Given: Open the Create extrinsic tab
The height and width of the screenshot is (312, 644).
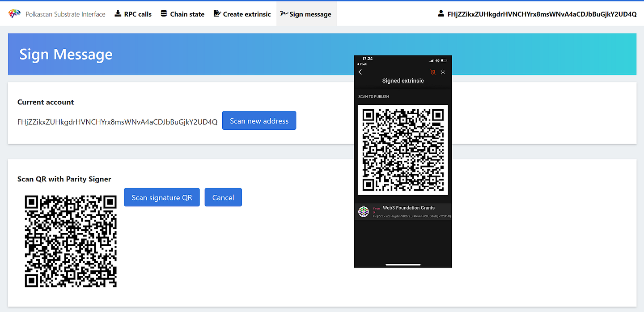Looking at the screenshot, I should click(242, 14).
